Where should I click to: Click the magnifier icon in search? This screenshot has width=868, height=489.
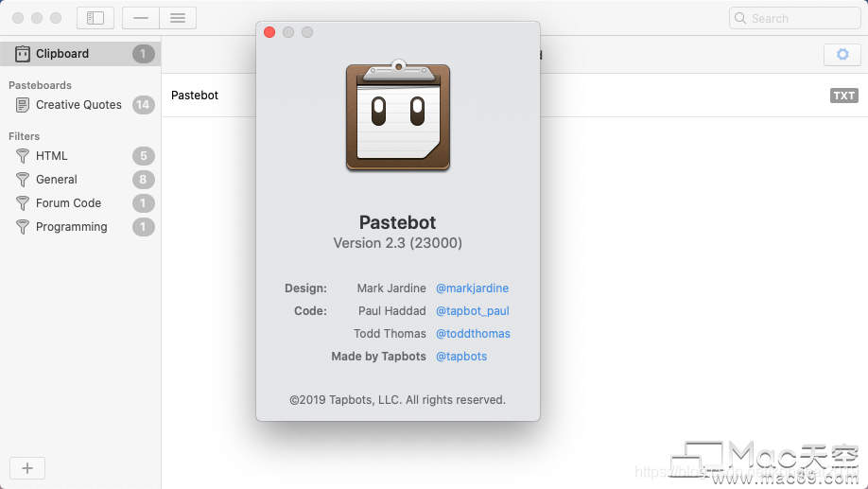point(740,18)
